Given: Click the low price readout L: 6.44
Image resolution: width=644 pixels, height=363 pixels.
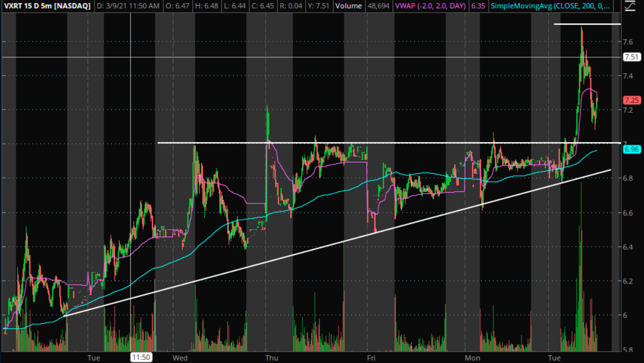Looking at the screenshot, I should 235,6.
